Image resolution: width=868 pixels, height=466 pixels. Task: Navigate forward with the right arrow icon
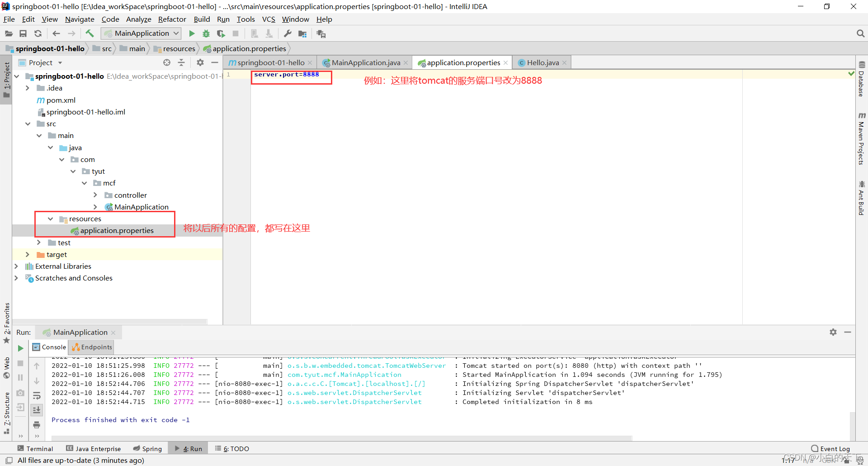[x=71, y=33]
